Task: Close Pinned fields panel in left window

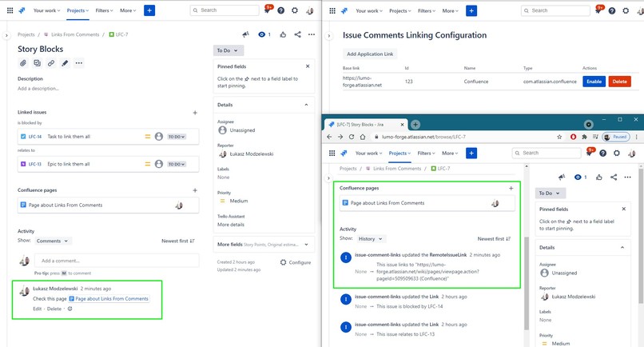Action: (308, 66)
